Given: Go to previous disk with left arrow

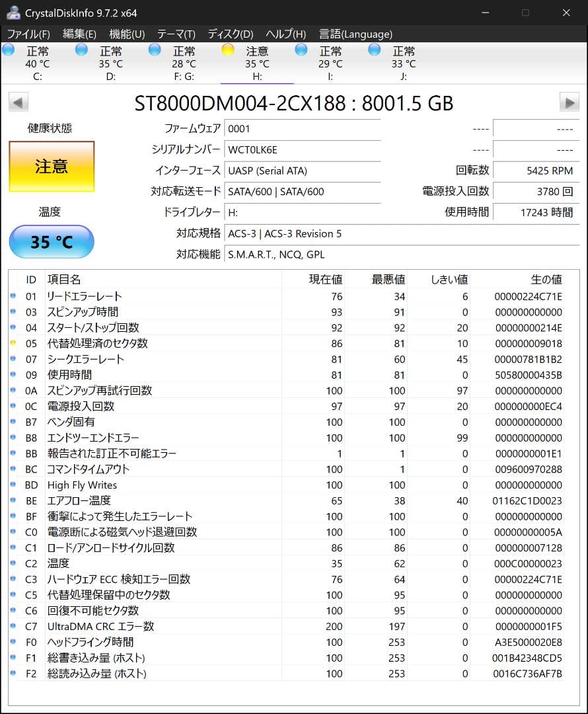Looking at the screenshot, I should pyautogui.click(x=18, y=102).
